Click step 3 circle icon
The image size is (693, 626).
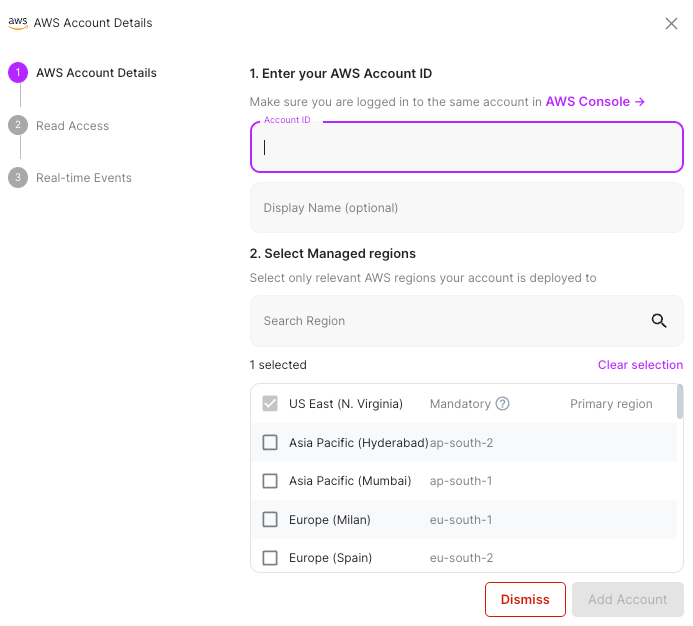coord(17,178)
